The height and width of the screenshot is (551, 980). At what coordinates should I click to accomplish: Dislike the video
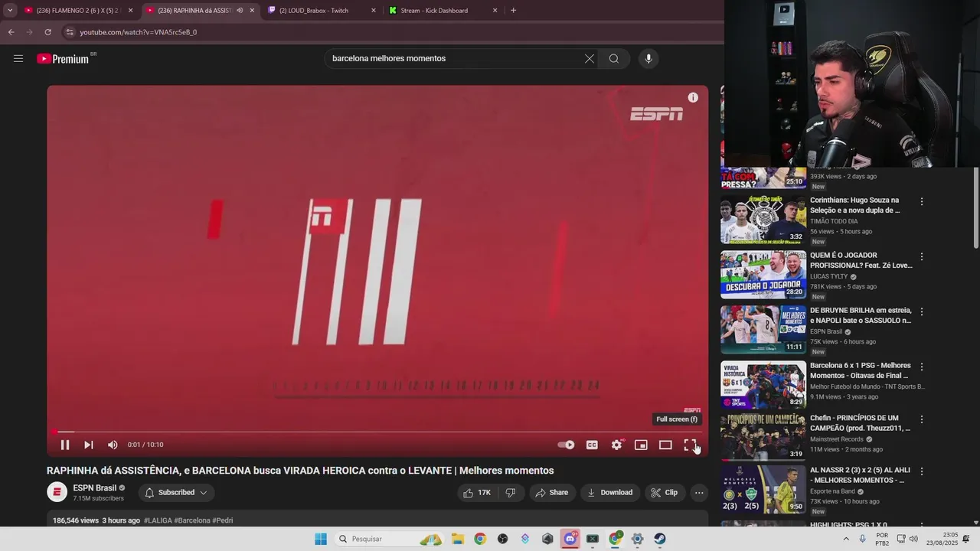click(511, 493)
